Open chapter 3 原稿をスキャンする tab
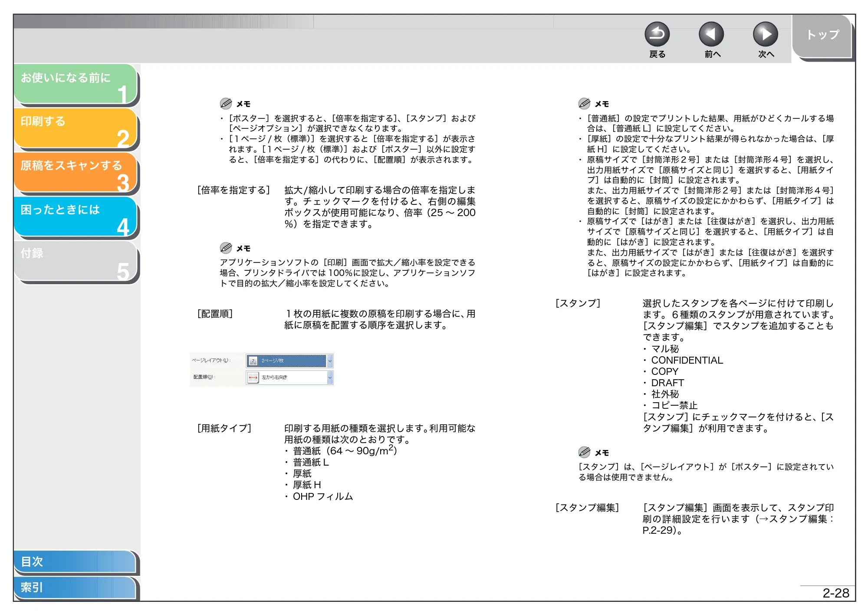 point(76,173)
